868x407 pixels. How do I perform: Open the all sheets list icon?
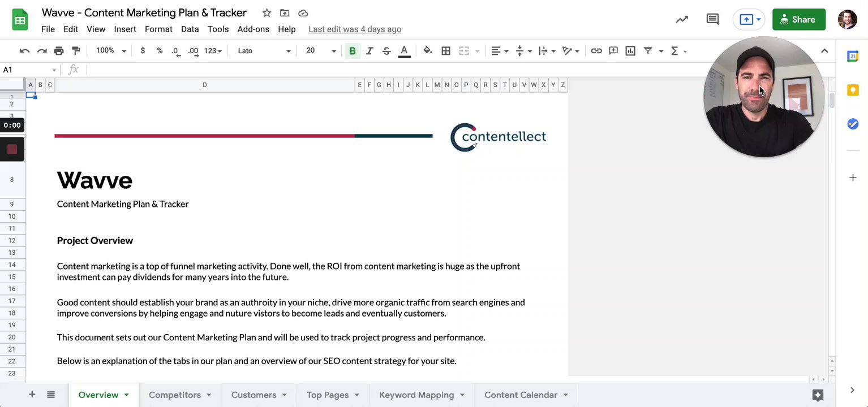click(x=51, y=395)
